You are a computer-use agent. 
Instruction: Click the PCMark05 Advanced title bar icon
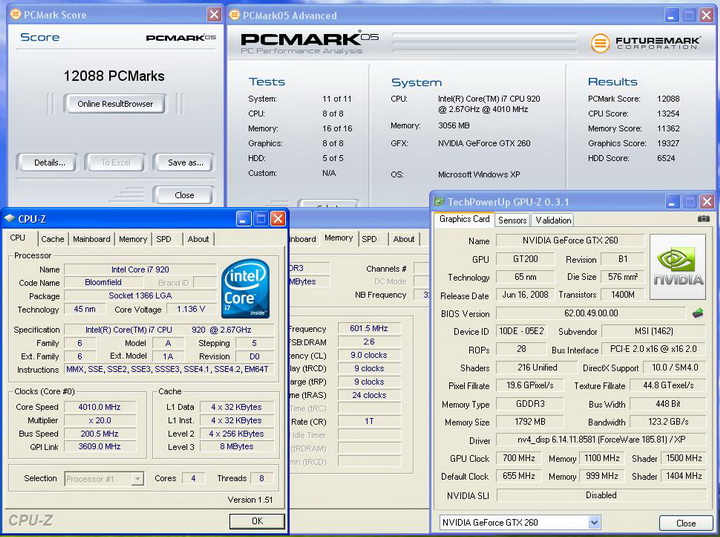[235, 15]
